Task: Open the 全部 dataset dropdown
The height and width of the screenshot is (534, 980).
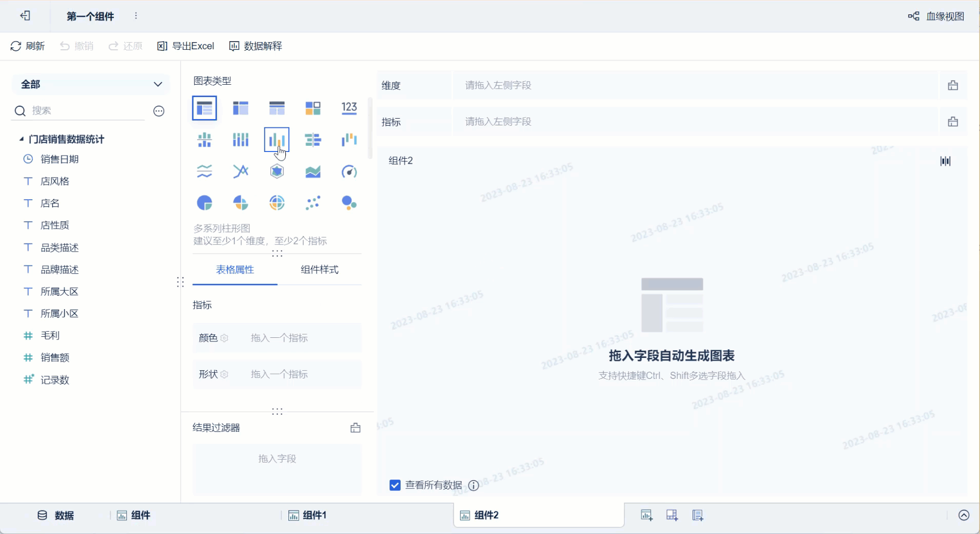Action: 91,84
